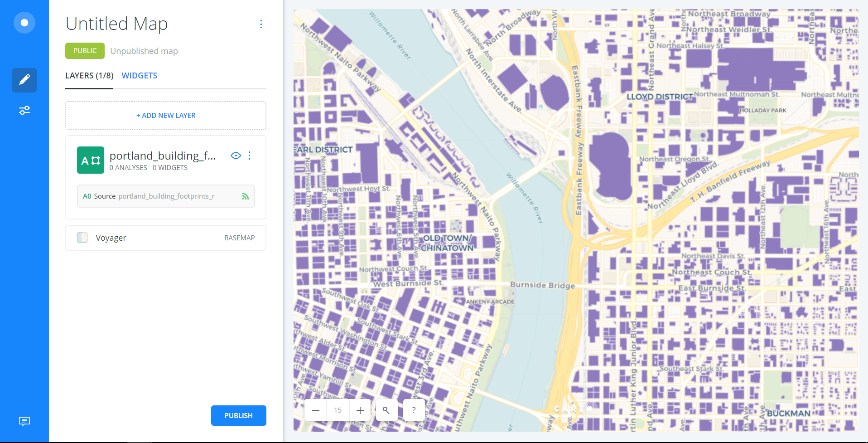Select the LAYERS (1/8) tab
Screen dimensions: 868x443
point(89,76)
